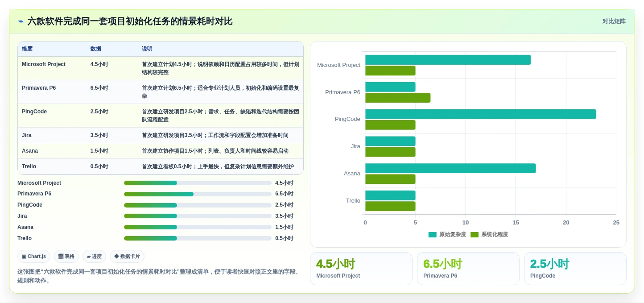Click PingCode teal 原始复杂度 chart bar
644x303 pixels.
coord(480,114)
